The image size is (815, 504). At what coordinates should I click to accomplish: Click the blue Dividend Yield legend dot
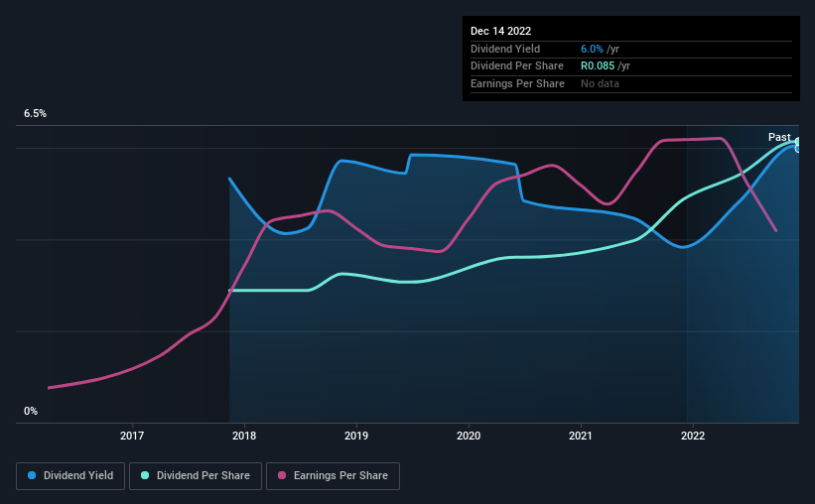point(32,475)
